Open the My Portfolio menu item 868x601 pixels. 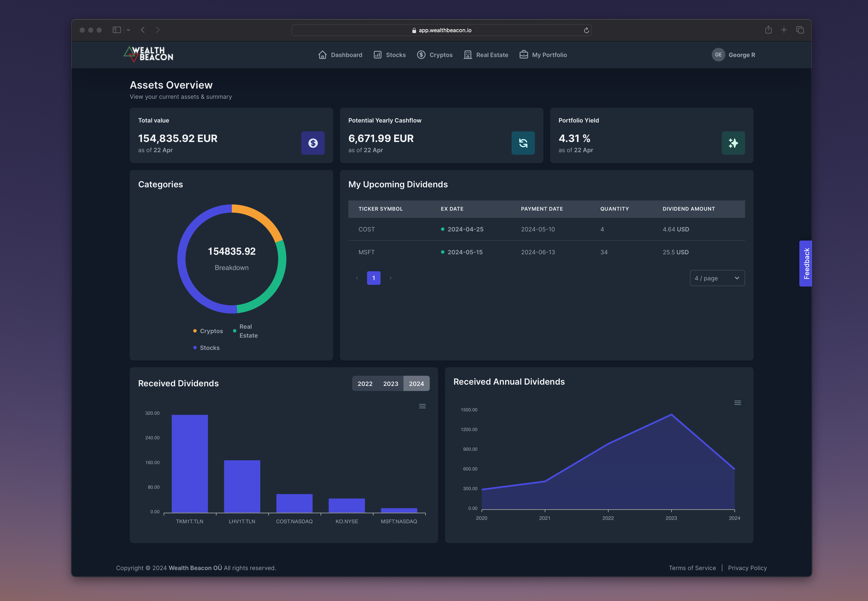click(543, 55)
